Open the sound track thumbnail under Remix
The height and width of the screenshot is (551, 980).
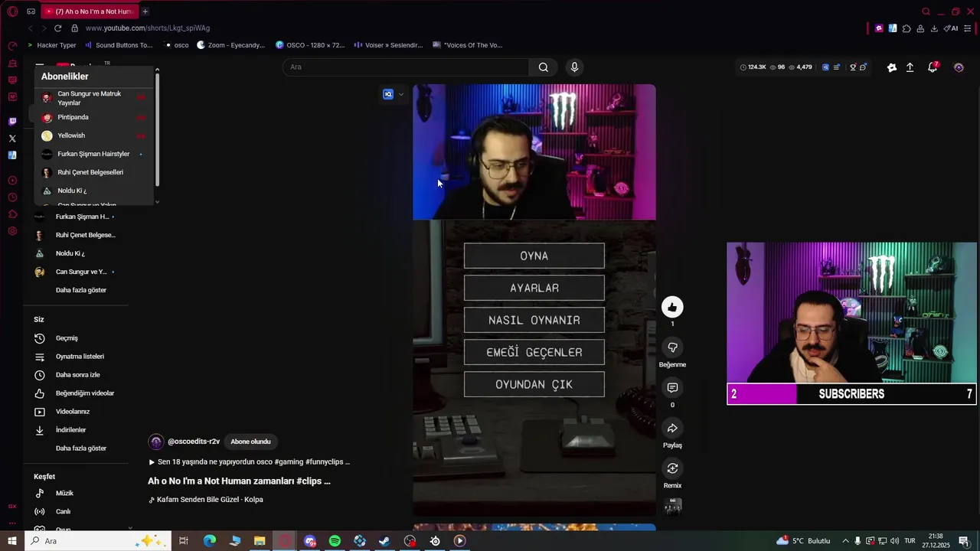pos(672,506)
